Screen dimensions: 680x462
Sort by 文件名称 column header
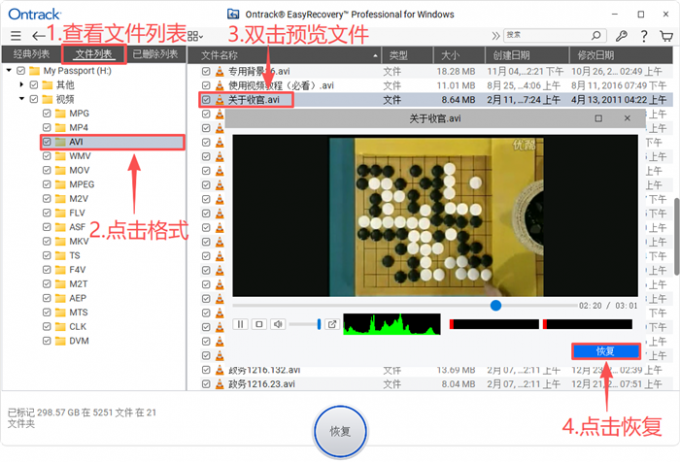284,55
